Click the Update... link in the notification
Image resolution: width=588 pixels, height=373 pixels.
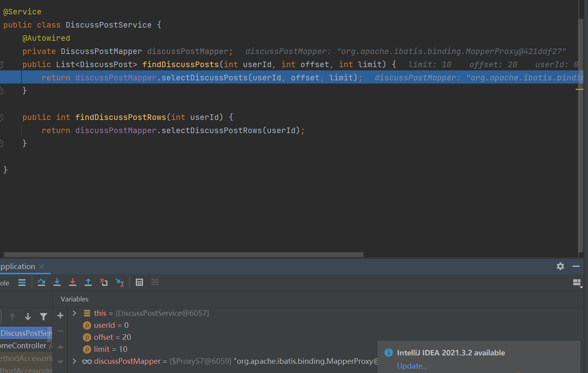[x=412, y=366]
